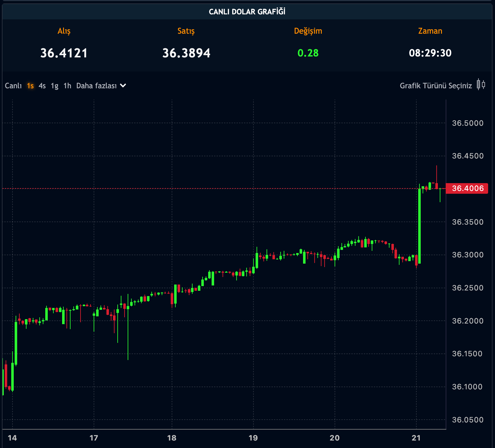
Task: Click the Zaman column header
Action: 430,31
